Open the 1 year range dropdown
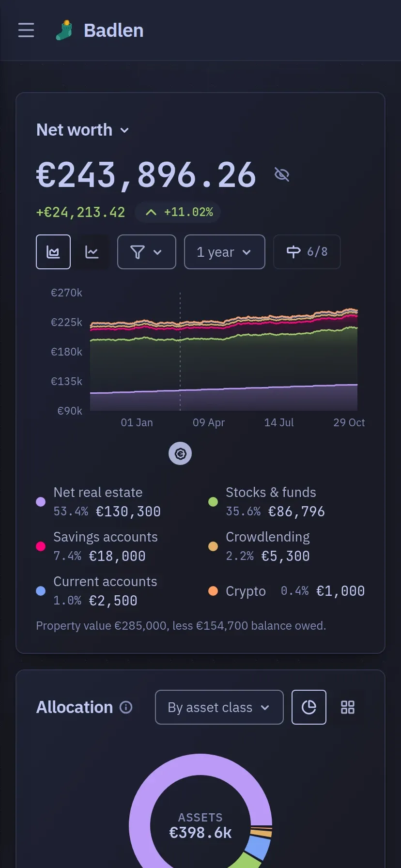Image resolution: width=401 pixels, height=868 pixels. (x=225, y=252)
